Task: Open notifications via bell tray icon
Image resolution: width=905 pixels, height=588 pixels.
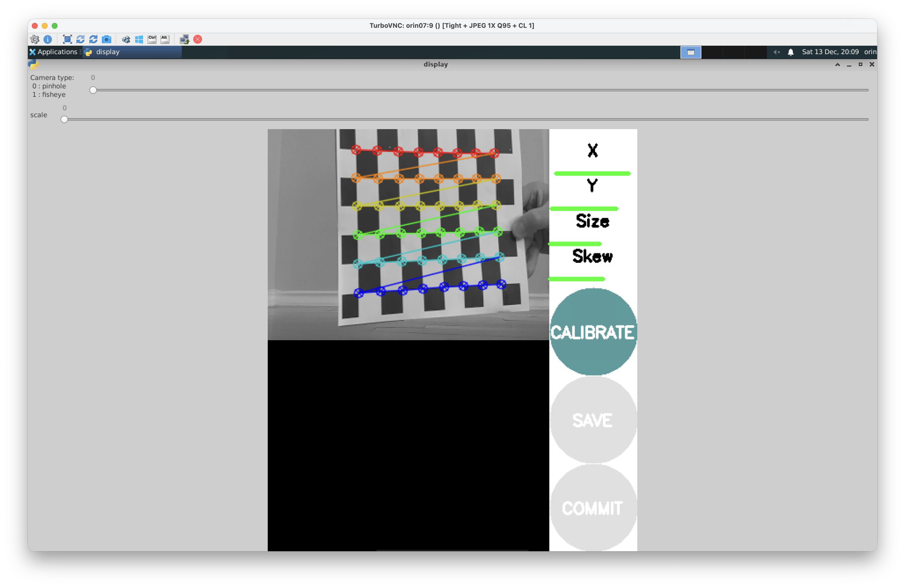Action: 791,52
